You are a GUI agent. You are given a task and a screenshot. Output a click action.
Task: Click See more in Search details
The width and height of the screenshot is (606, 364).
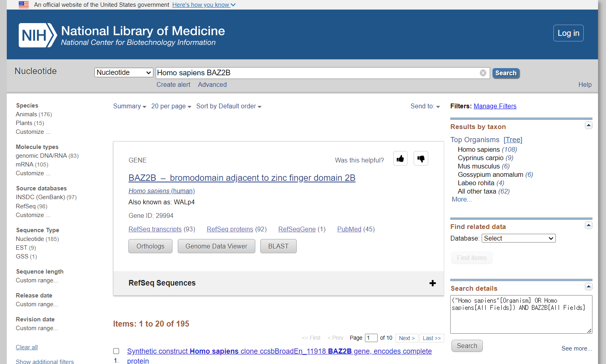coord(577,348)
